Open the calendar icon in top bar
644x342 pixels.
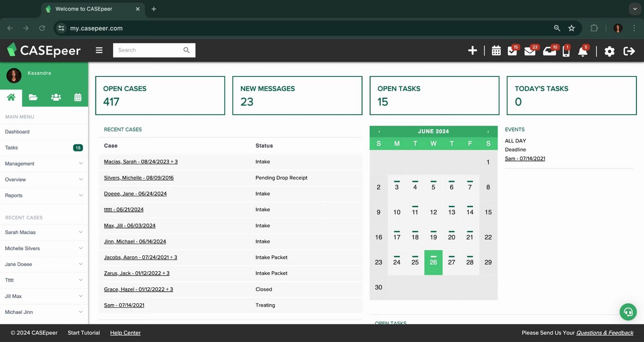(496, 50)
